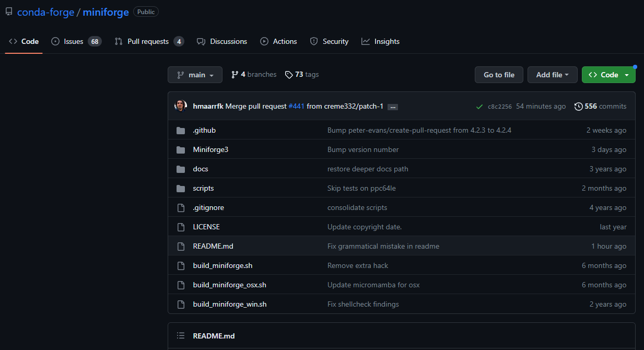The image size is (644, 350).
Task: Click the folder icon for .github
Action: click(x=181, y=130)
